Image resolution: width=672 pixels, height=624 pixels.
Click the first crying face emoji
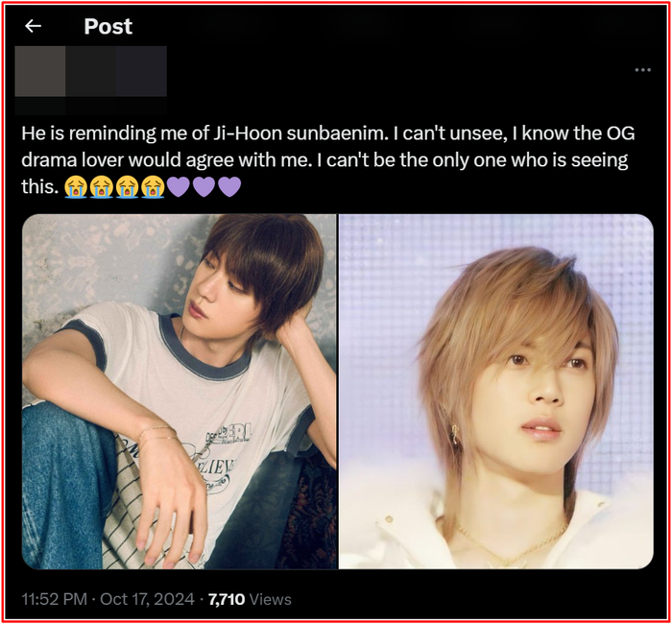[76, 187]
